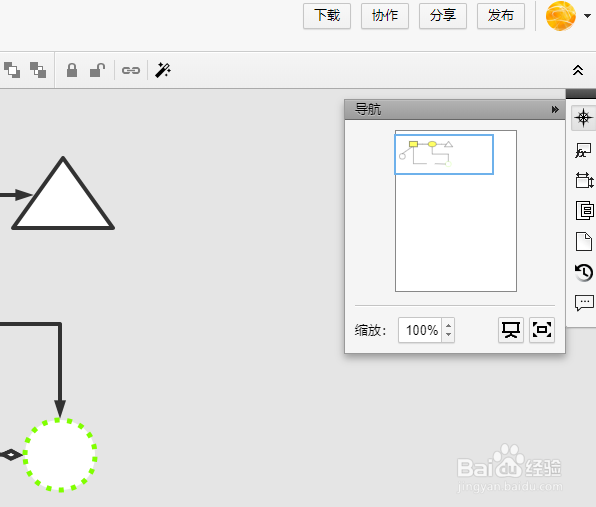Open the fx formula panel icon
This screenshot has height=507, width=596.
(x=583, y=150)
